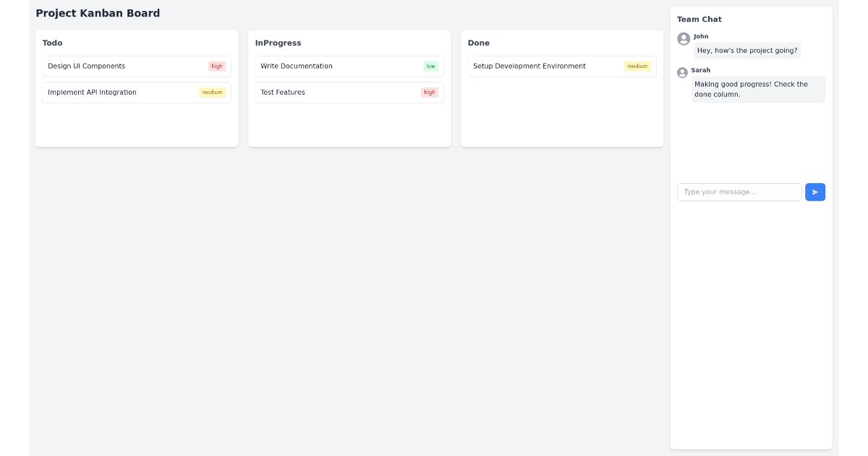Click the high priority badge on Test Features
The height and width of the screenshot is (456, 868).
click(429, 92)
